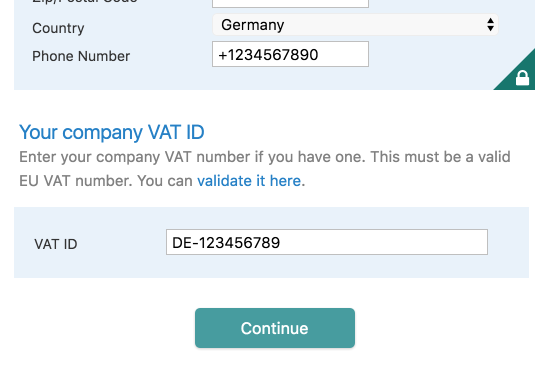This screenshot has height=371, width=550.
Task: Click the Zip/Postal Code label at the top
Action: click(x=85, y=2)
